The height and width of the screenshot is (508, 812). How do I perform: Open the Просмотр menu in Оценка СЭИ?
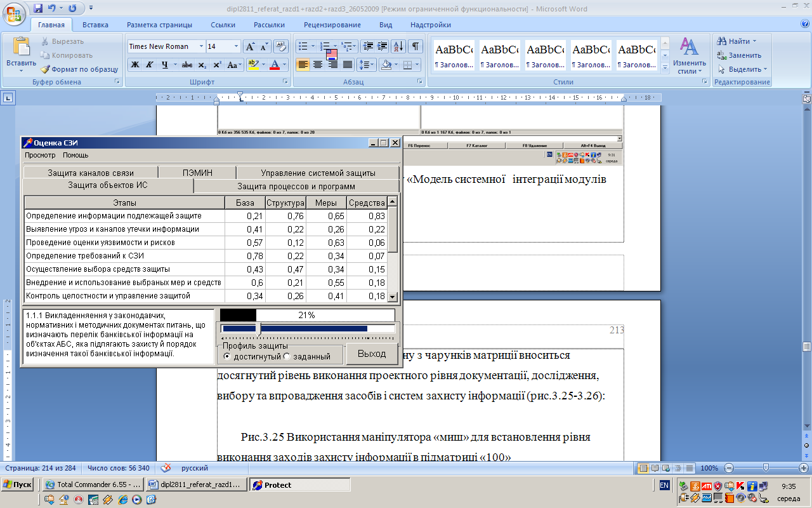click(x=40, y=155)
